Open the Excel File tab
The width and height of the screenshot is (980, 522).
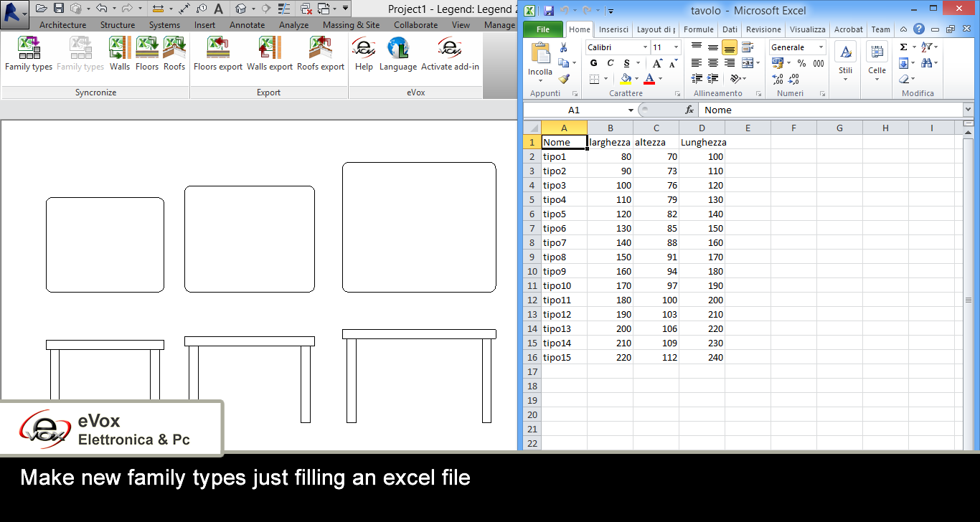[x=543, y=29]
